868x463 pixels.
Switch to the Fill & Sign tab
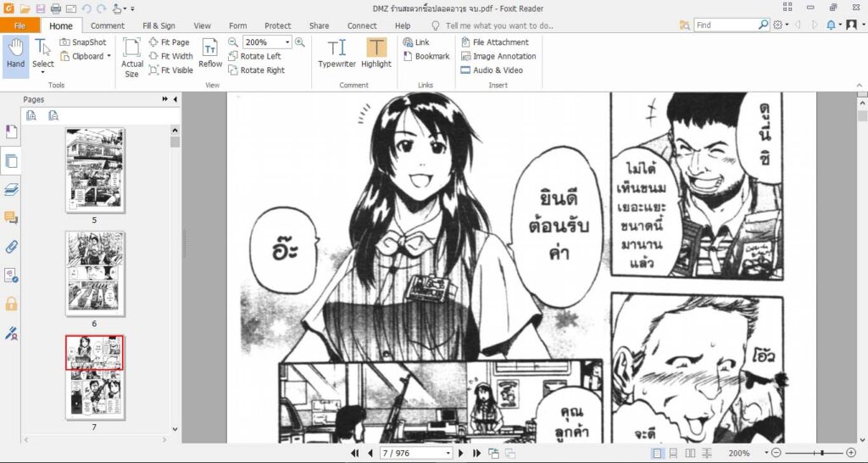pos(159,25)
